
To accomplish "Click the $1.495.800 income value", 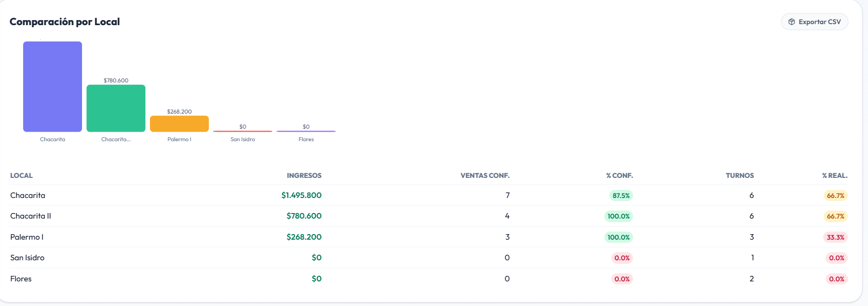I will 301,195.
